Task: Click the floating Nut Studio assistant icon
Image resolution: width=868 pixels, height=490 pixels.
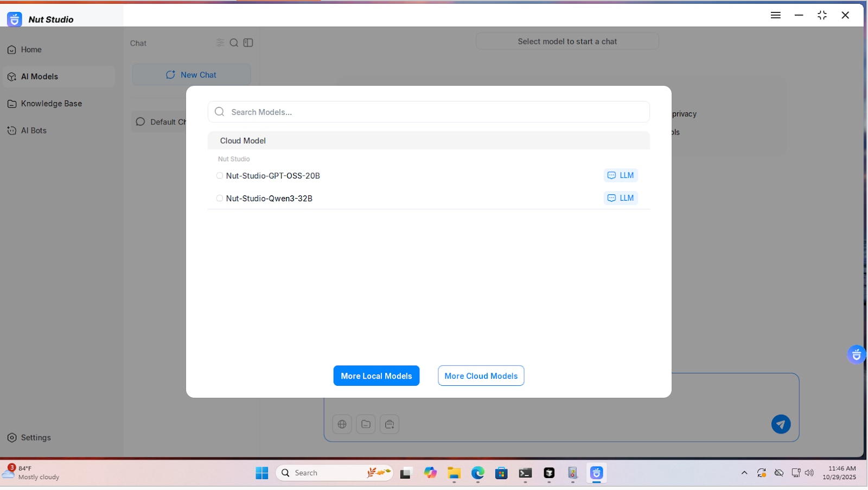Action: click(856, 355)
